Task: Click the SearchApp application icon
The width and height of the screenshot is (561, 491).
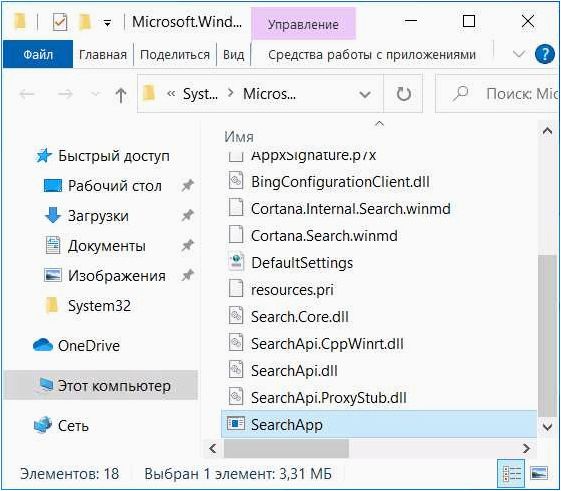Action: (236, 424)
